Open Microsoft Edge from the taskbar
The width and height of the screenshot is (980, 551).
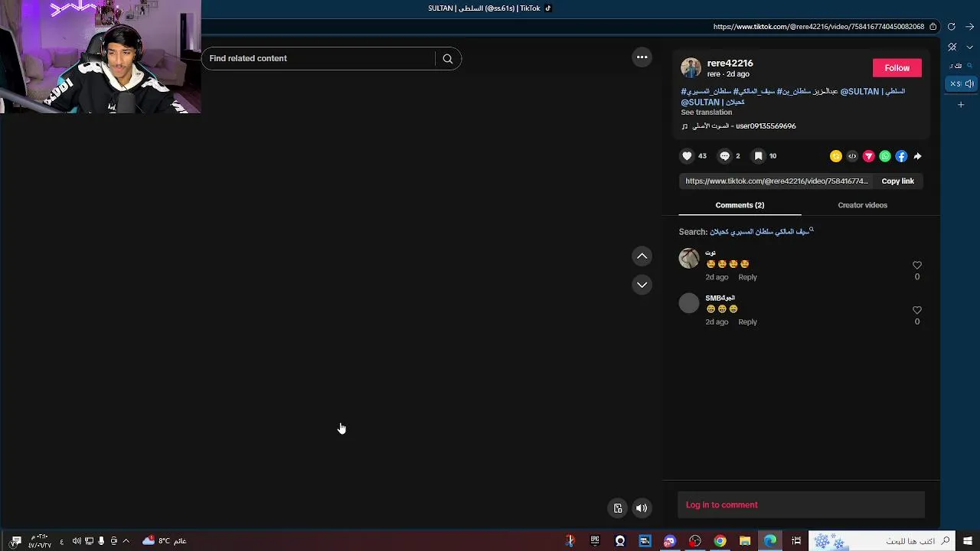click(770, 541)
